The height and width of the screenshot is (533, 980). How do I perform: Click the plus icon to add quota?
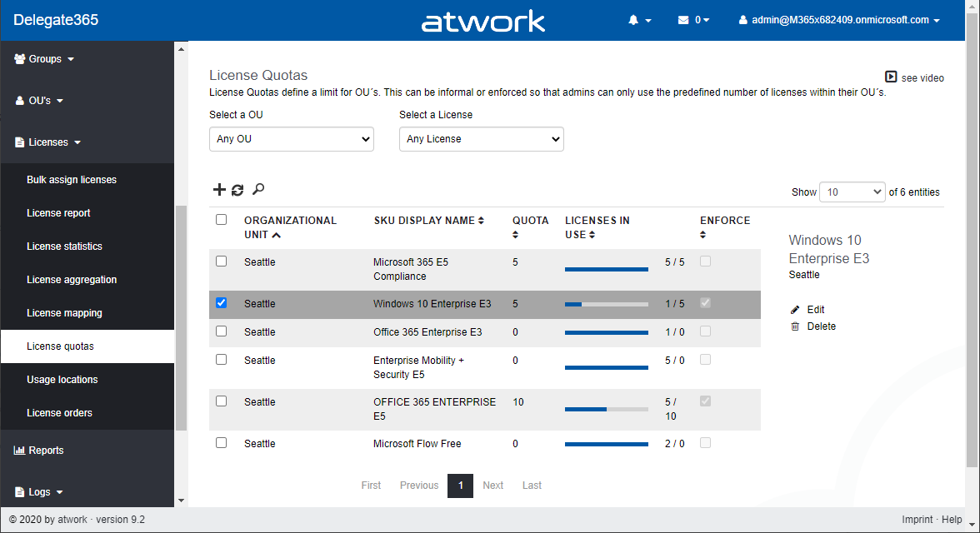pos(219,190)
